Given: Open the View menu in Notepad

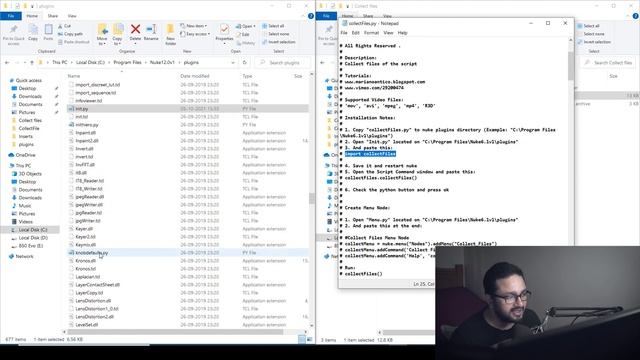Looking at the screenshot, I should point(388,33).
